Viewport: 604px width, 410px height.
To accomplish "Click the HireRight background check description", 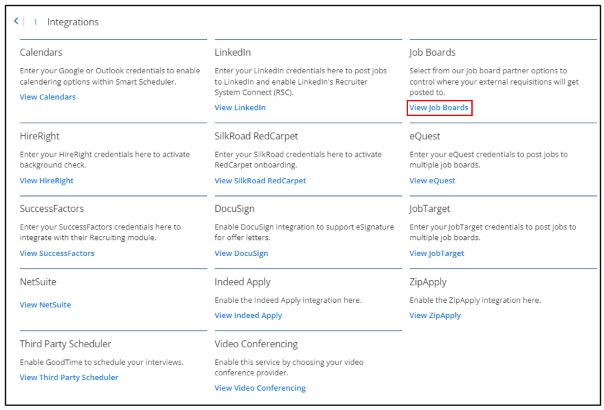I will pyautogui.click(x=105, y=160).
